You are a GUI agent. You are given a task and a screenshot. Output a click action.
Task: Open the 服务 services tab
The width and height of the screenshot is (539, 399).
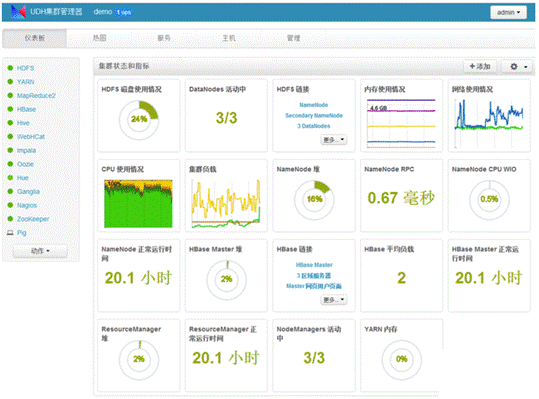coord(164,38)
